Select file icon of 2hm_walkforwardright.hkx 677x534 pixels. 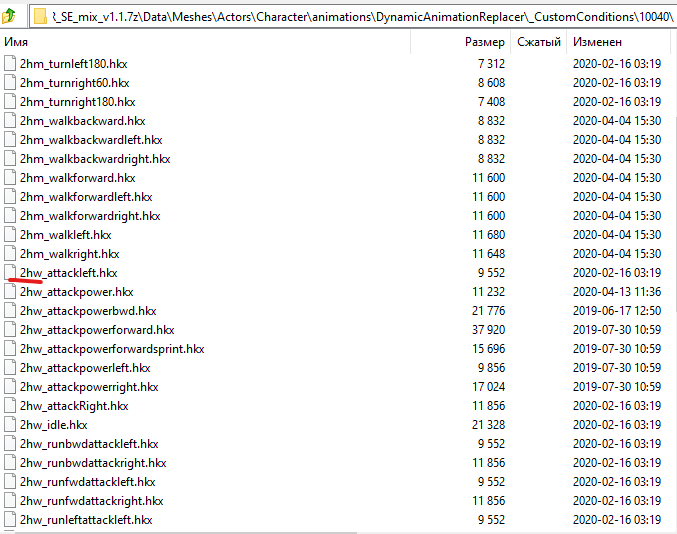pos(10,215)
